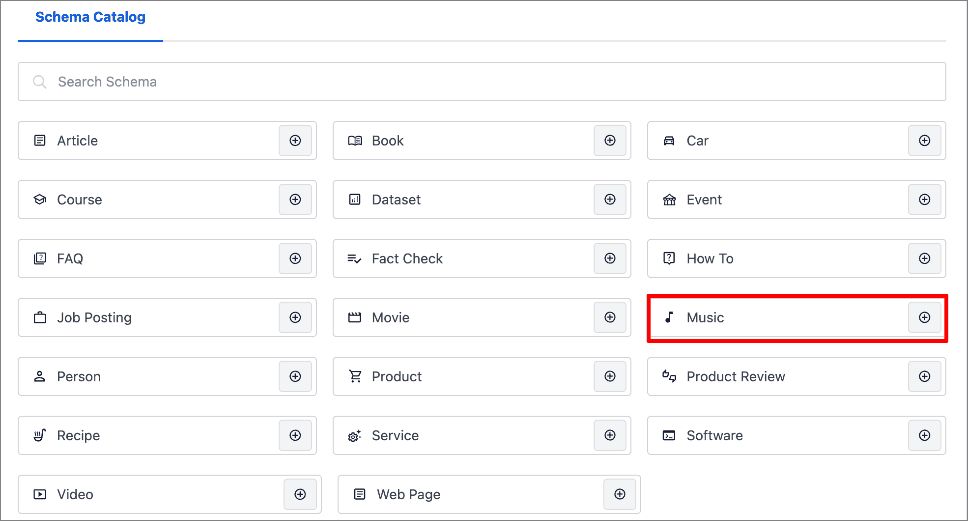The height and width of the screenshot is (521, 968).
Task: Add the Person schema with plus icon
Action: click(295, 377)
